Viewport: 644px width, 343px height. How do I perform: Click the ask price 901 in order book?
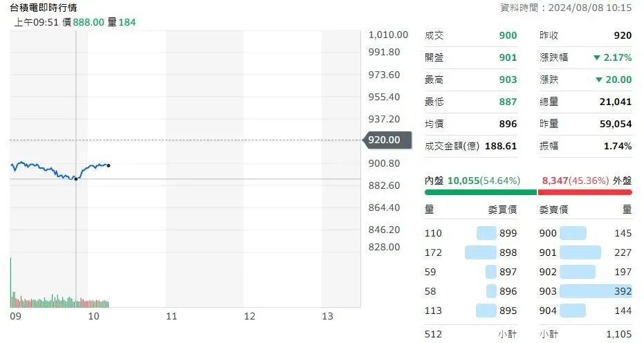pyautogui.click(x=548, y=252)
